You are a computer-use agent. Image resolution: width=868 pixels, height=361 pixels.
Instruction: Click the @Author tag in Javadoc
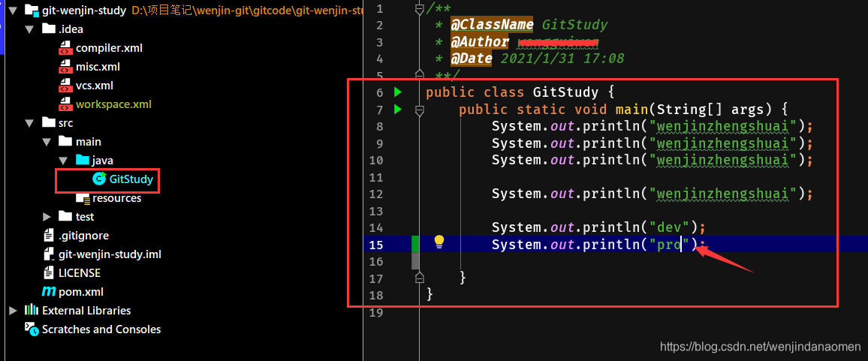[x=479, y=41]
